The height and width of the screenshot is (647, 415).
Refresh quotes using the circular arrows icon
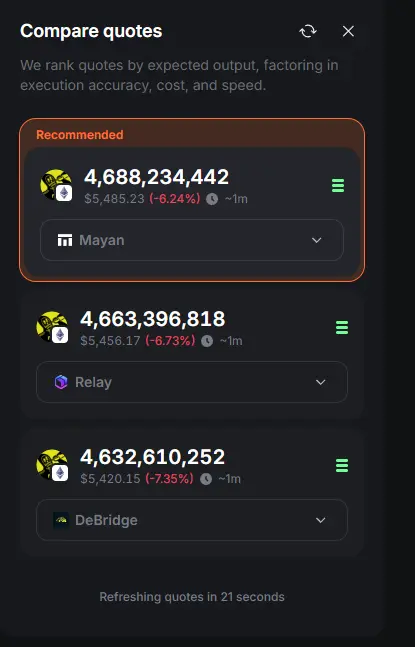click(308, 31)
